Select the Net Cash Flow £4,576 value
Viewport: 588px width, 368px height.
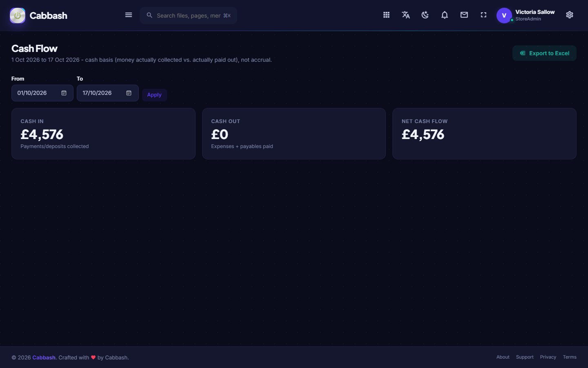[x=423, y=135]
